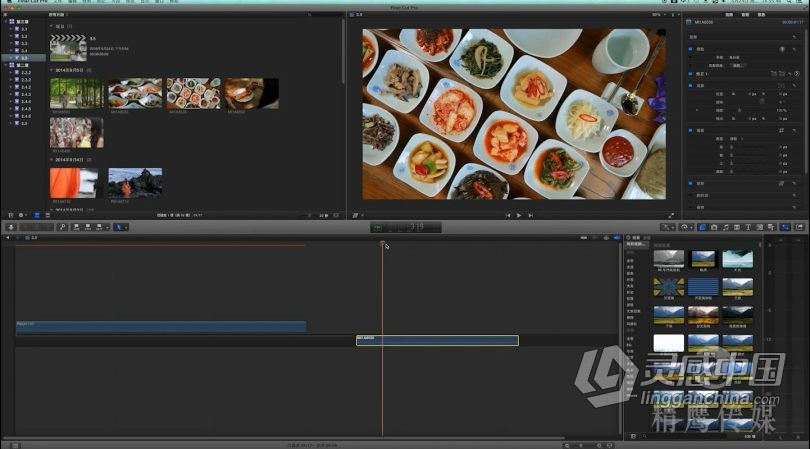This screenshot has width=810, height=449.
Task: Collapse the first library disclosure triangle
Action: 6,22
